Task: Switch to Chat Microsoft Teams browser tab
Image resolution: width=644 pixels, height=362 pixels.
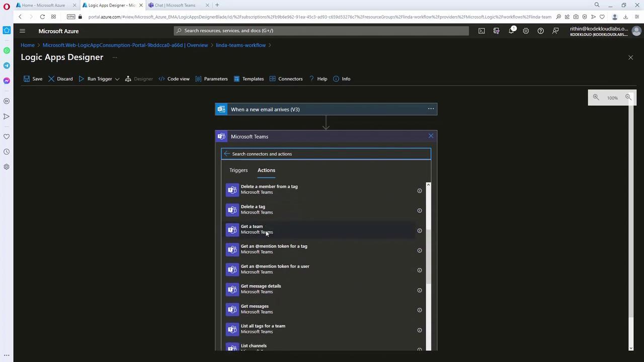Action: [x=175, y=5]
